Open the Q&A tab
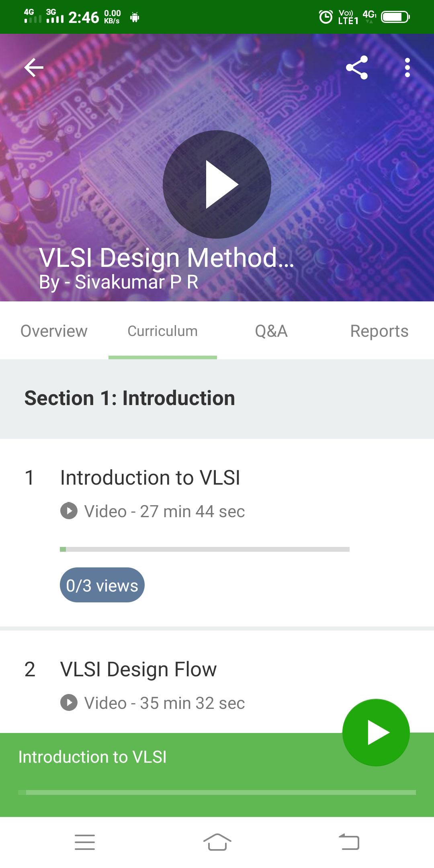Viewport: 434px width, 868px height. click(271, 331)
